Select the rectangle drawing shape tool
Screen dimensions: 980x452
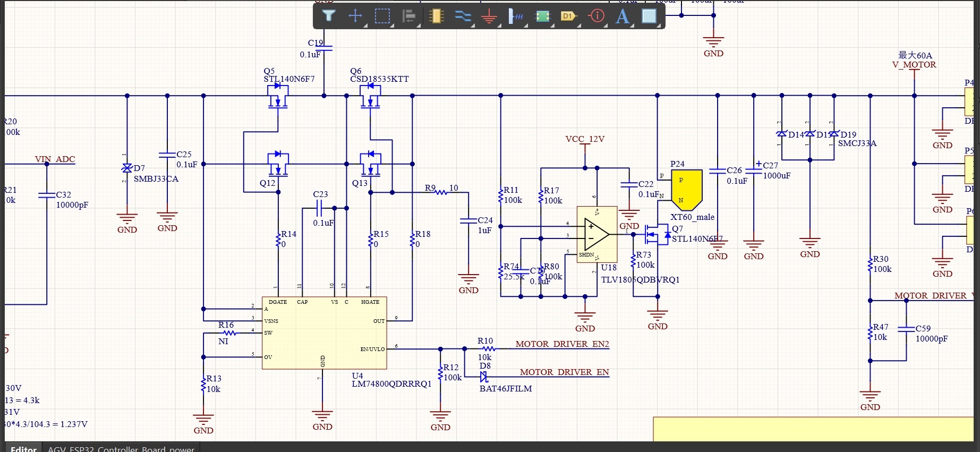(649, 16)
